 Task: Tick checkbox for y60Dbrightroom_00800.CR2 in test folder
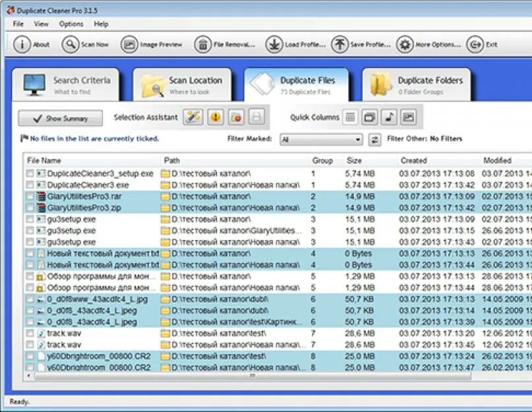tap(30, 357)
